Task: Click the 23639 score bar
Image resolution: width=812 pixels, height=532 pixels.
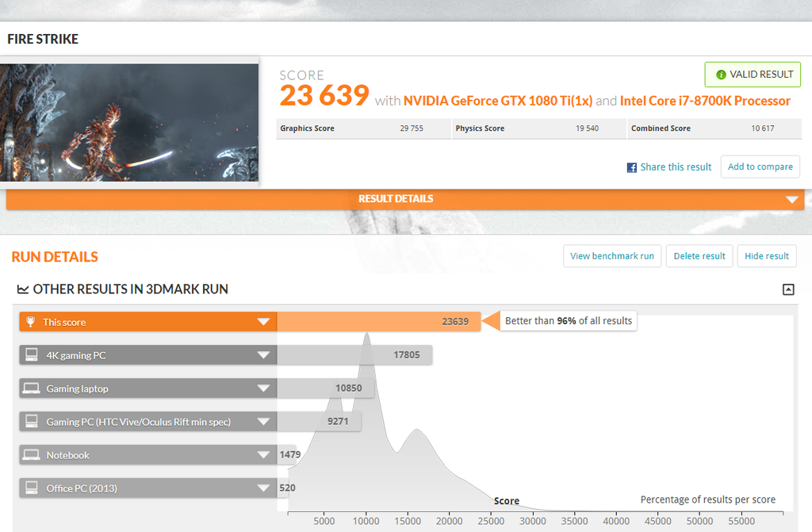Action: pos(378,322)
